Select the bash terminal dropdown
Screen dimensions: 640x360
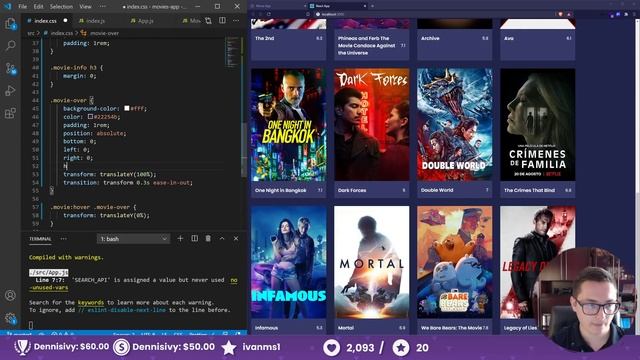pos(133,239)
